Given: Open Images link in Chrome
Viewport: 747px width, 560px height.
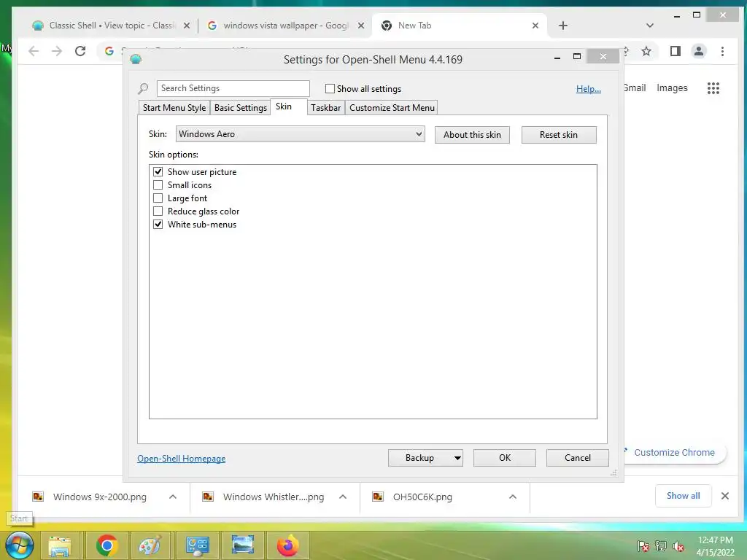Looking at the screenshot, I should click(672, 88).
